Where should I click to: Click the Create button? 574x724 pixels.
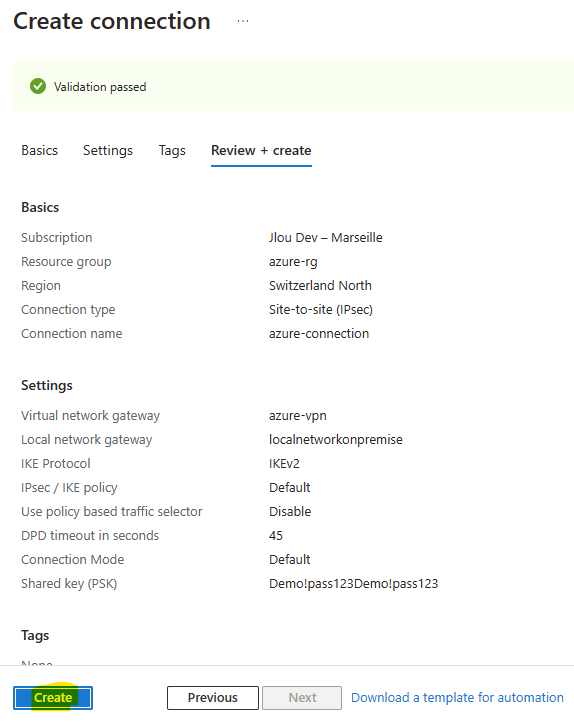[53, 697]
